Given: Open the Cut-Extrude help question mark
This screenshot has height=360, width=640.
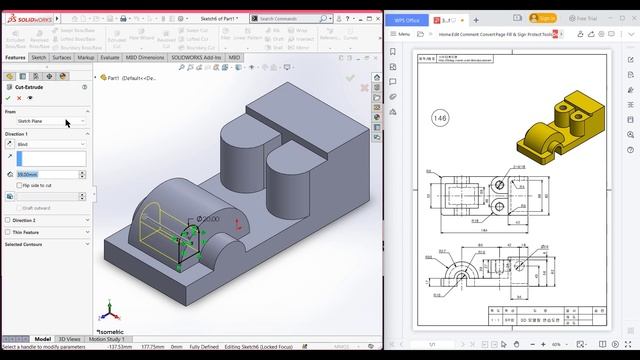Looking at the screenshot, I should coord(84,87).
